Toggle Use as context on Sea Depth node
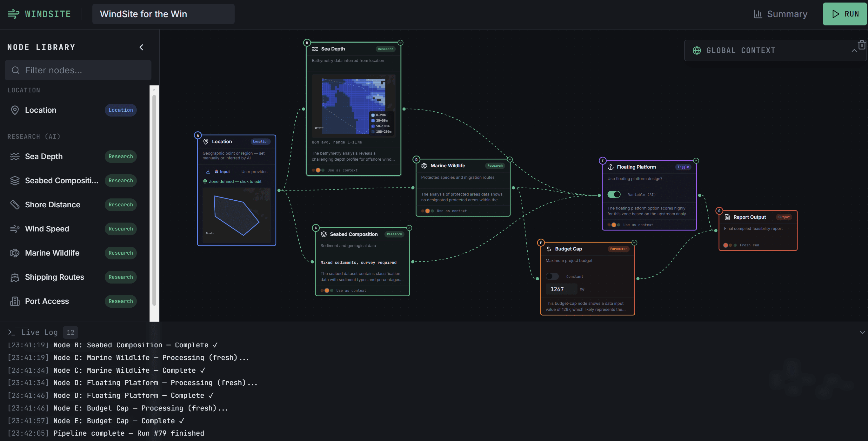 [x=318, y=170]
